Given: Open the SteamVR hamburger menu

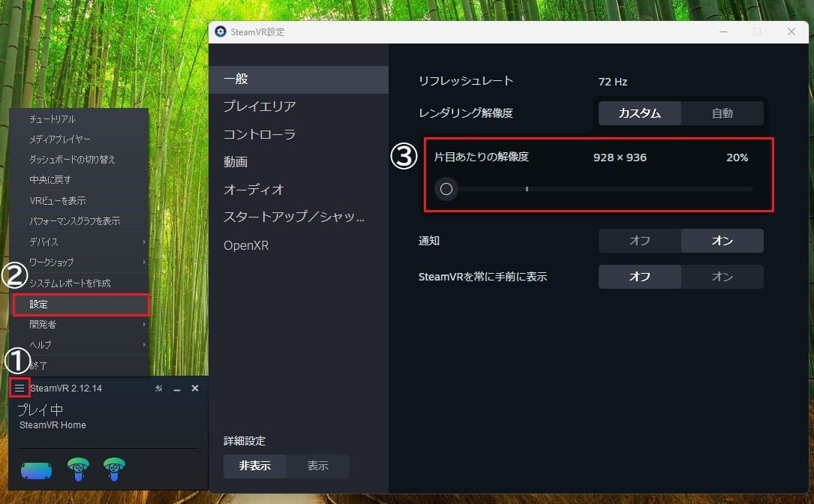Looking at the screenshot, I should coord(20,388).
